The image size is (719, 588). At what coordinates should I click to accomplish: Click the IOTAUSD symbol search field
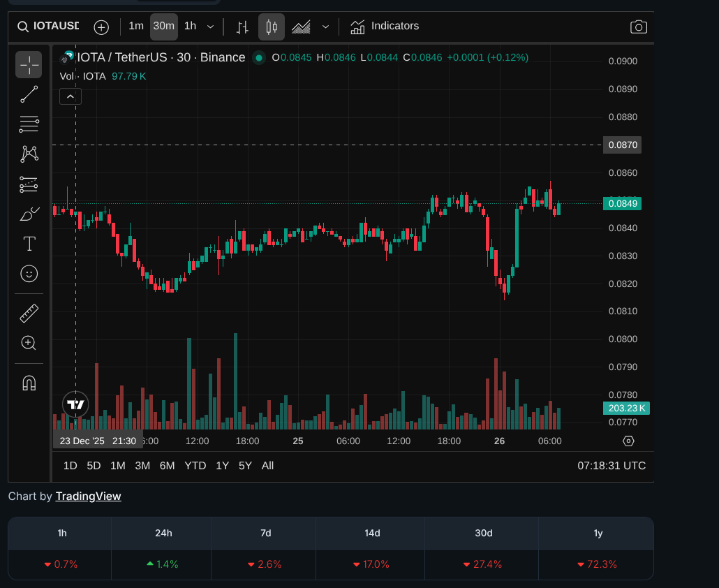click(x=49, y=26)
